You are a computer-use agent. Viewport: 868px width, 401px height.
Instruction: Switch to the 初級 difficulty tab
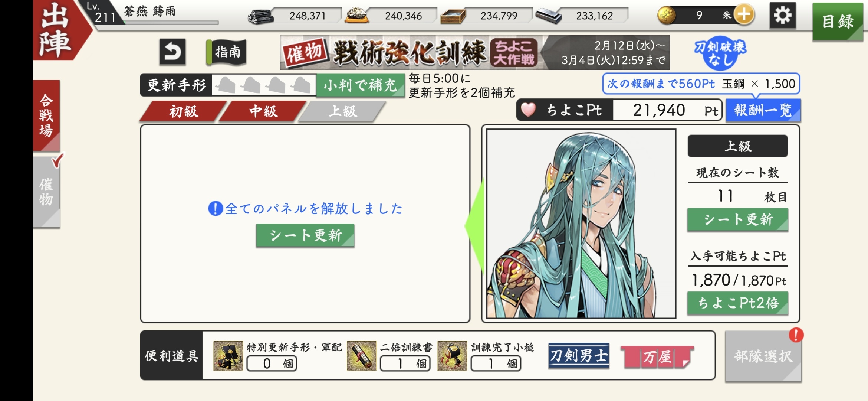(x=183, y=111)
